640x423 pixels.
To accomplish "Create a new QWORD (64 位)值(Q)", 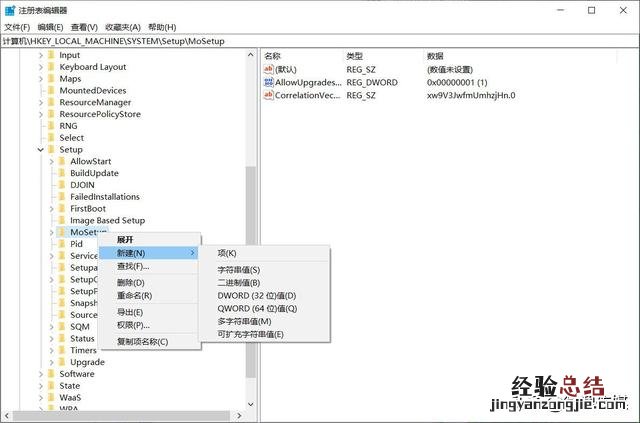I will pos(264,309).
